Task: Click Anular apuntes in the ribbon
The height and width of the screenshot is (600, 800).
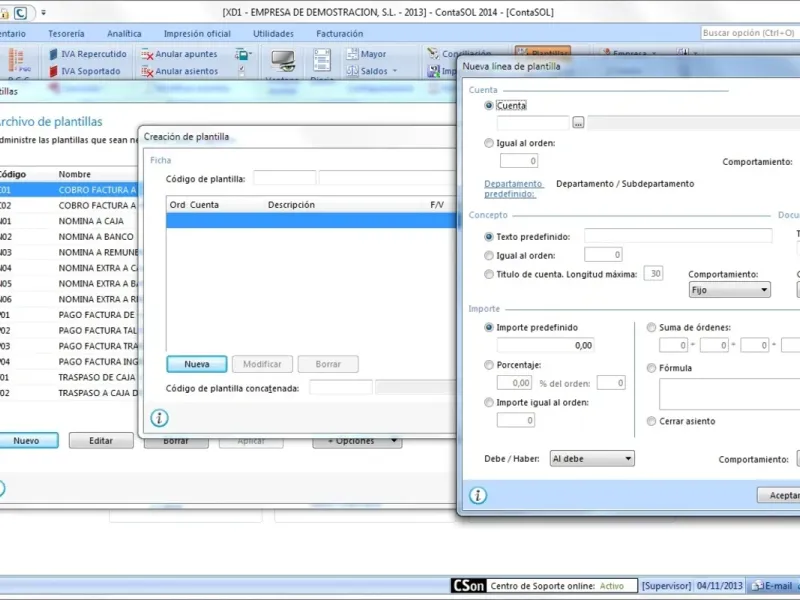Action: [x=179, y=54]
